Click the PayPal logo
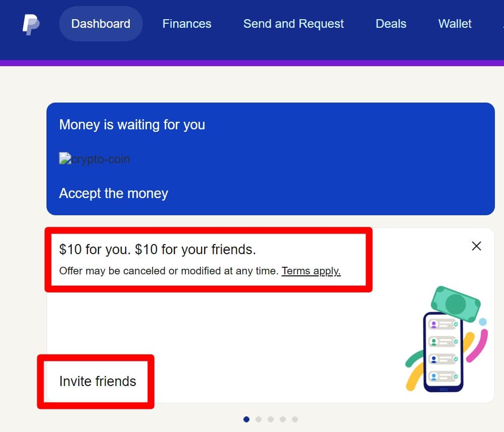This screenshot has width=504, height=432. [x=31, y=24]
